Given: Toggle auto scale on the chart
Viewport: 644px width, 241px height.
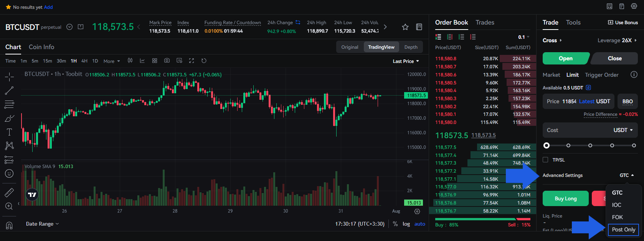Looking at the screenshot, I should click(x=419, y=224).
